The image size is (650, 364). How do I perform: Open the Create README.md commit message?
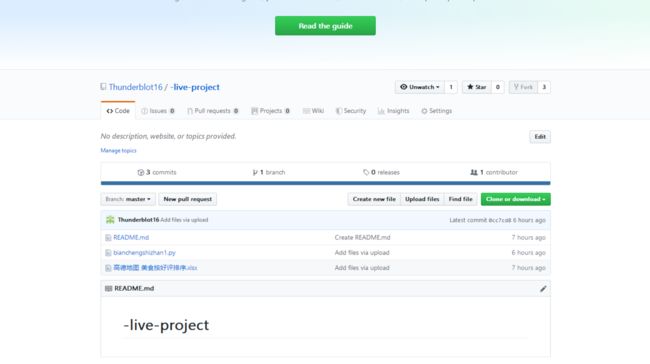362,238
